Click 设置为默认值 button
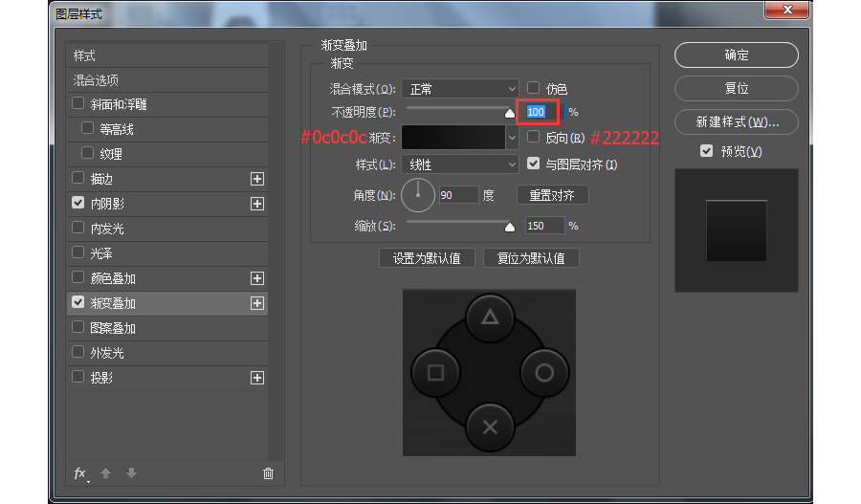Image resolution: width=861 pixels, height=504 pixels. point(427,258)
